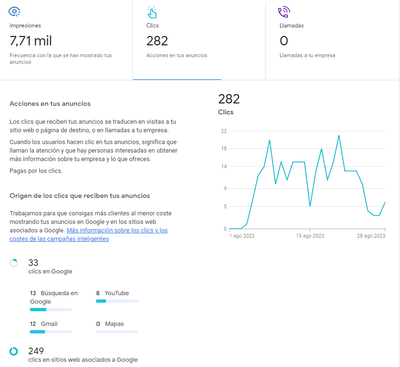Click the donut icon beside 33 clics en Google

pos(14,263)
